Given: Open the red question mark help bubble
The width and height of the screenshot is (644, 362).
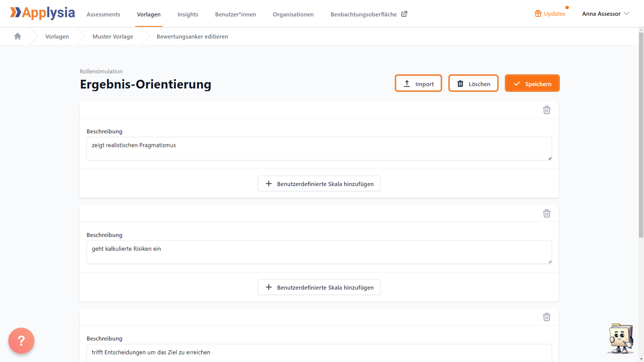Looking at the screenshot, I should click(x=21, y=340).
